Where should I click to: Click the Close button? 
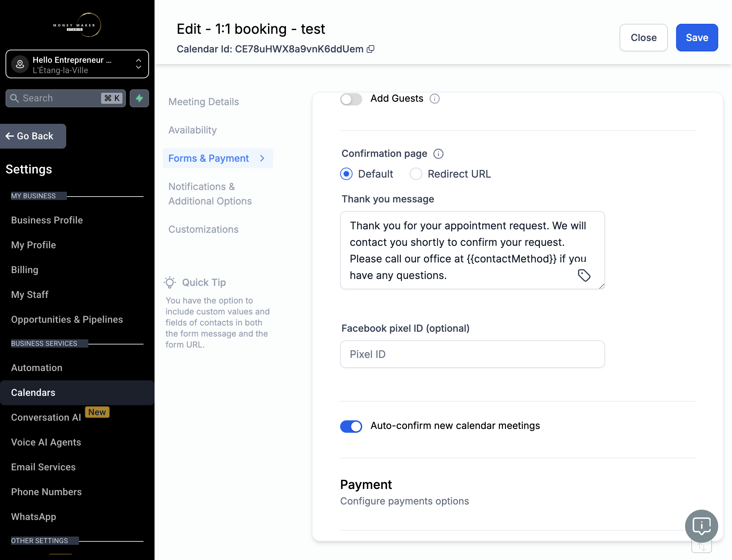[x=643, y=38]
